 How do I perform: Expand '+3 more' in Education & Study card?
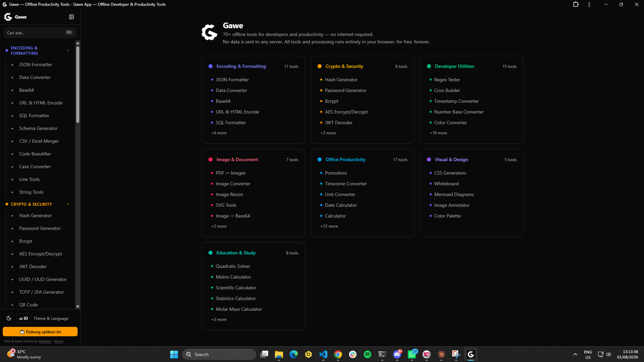(x=219, y=320)
